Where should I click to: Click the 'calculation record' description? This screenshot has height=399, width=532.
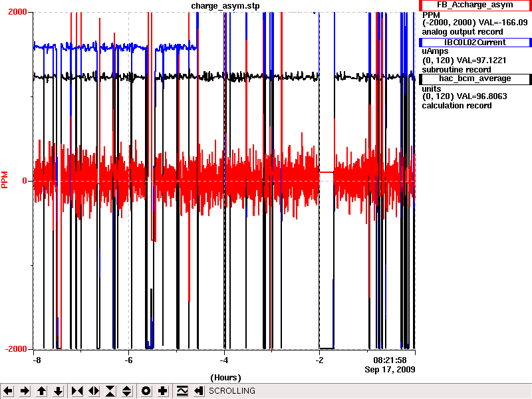coord(457,106)
